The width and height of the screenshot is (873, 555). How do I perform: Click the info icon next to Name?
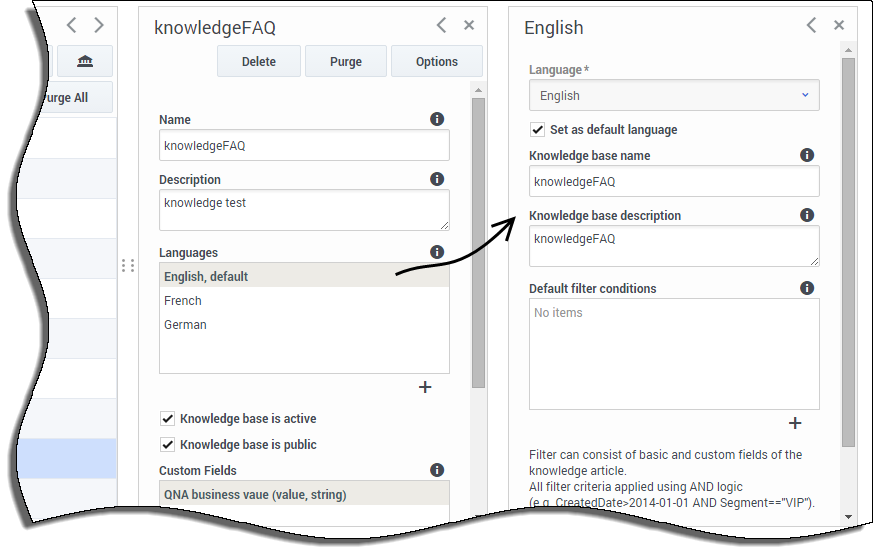[x=437, y=119]
